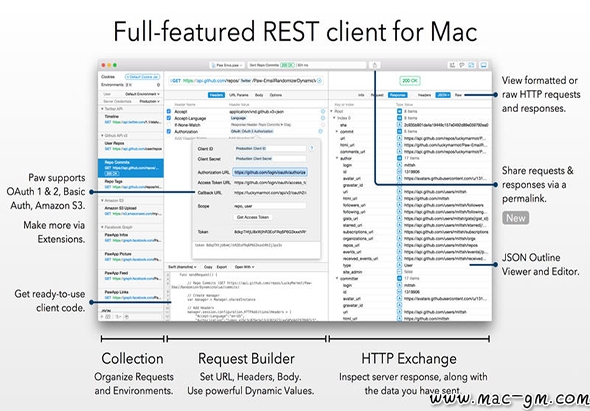Viewport: 590px width, 411px height.
Task: Enable the If-None-Match header checkbox
Action: point(169,125)
